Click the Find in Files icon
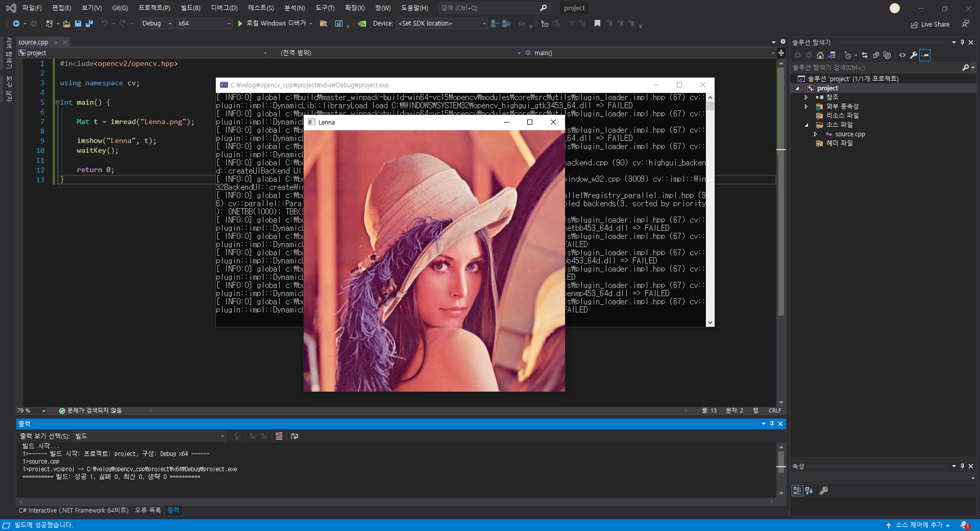 (323, 23)
